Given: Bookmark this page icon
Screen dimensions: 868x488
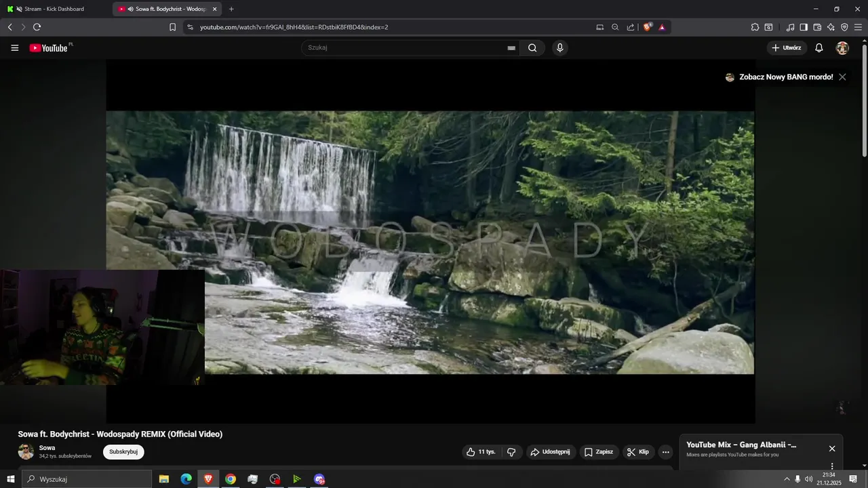Looking at the screenshot, I should (172, 27).
